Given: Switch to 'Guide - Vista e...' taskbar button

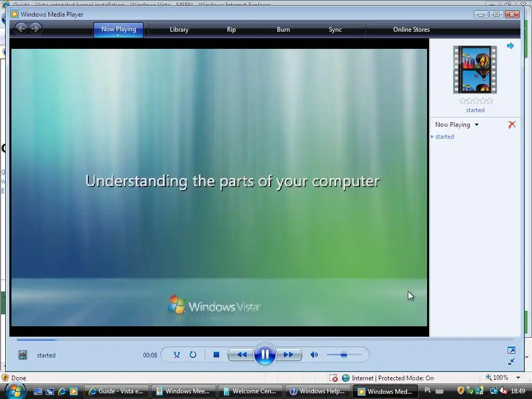Looking at the screenshot, I should click(116, 391).
